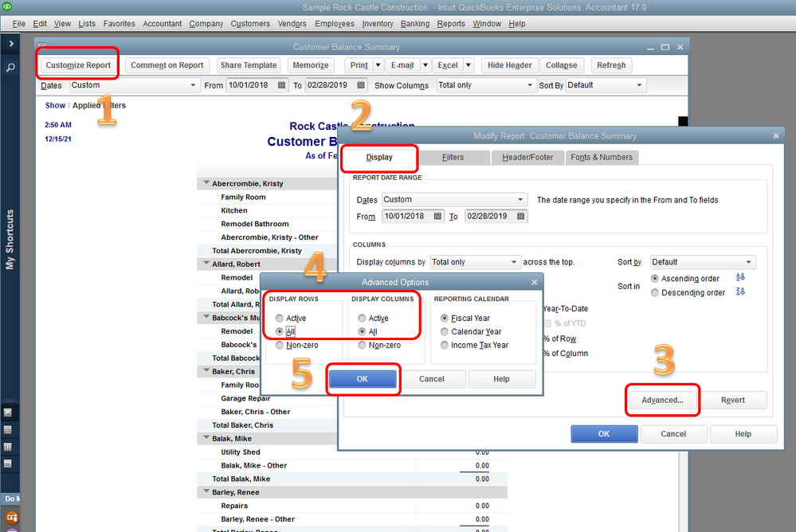This screenshot has width=796, height=532.
Task: Click Memorize button
Action: tap(311, 65)
